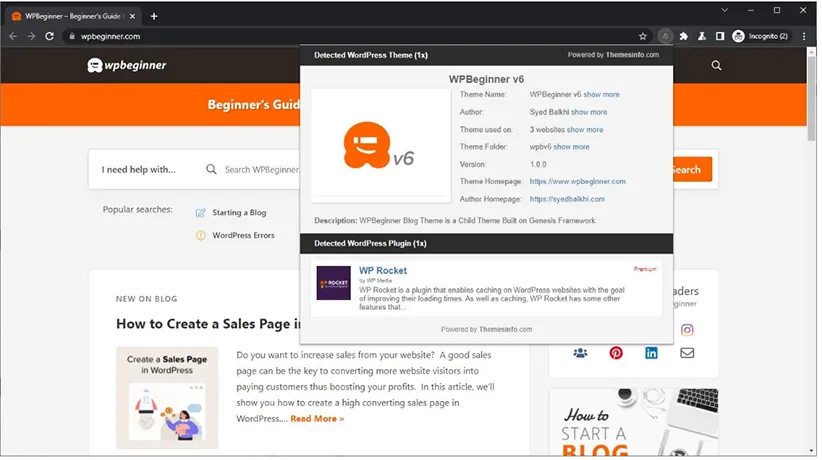
Task: Reload the page with refresh icon
Action: point(49,36)
